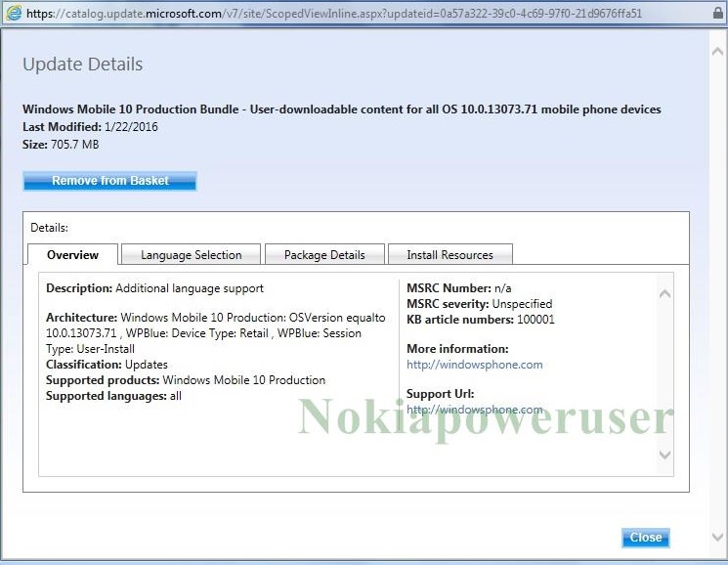
Task: Open the More information windowsphone.com link
Action: pos(475,365)
